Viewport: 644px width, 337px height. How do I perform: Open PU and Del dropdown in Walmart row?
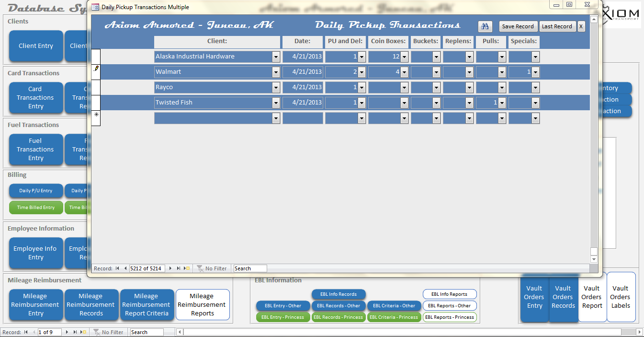[362, 72]
